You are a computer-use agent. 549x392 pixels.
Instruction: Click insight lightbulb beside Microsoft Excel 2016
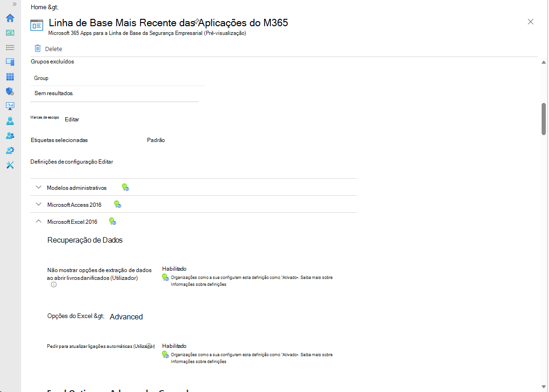click(x=113, y=221)
